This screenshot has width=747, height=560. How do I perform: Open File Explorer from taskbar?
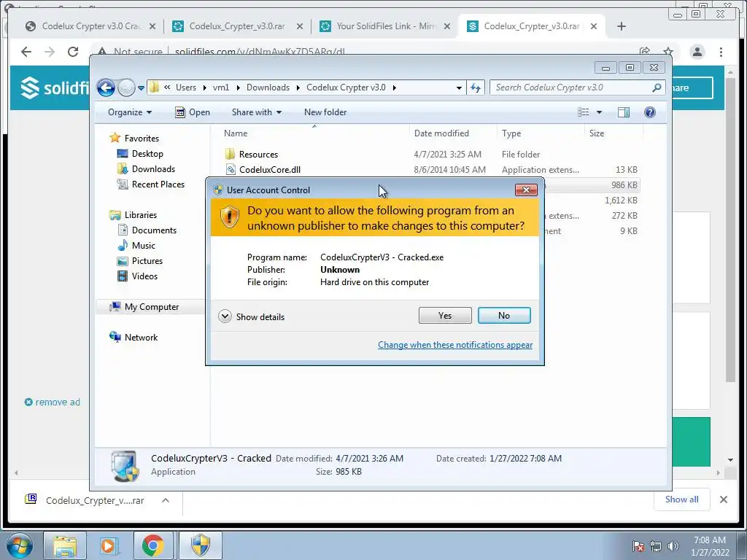65,545
